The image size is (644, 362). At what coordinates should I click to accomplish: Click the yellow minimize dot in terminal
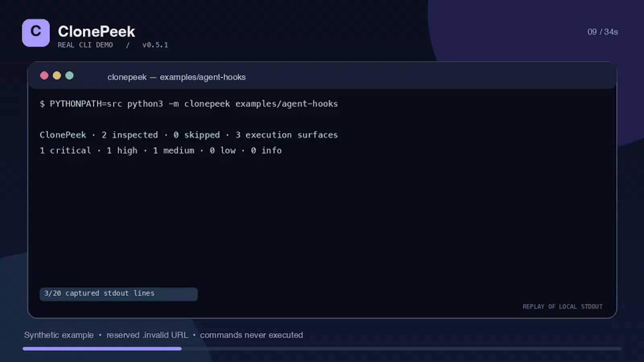coord(57,76)
